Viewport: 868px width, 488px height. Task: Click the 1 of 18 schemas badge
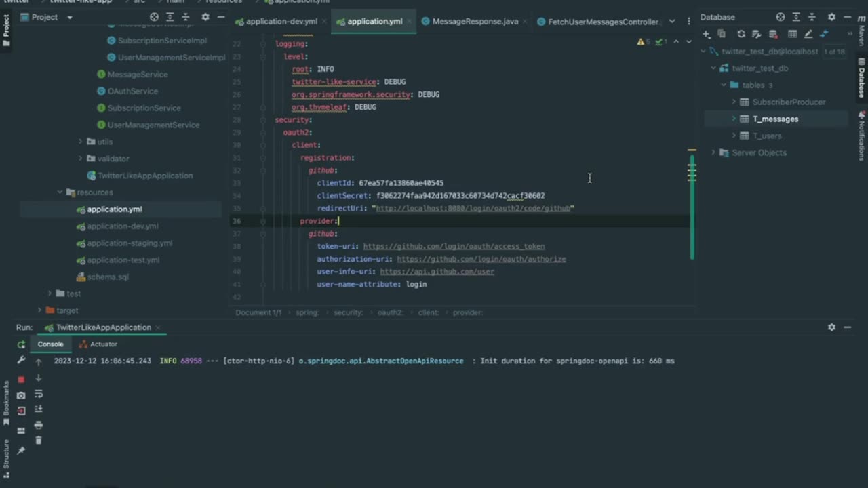click(833, 52)
